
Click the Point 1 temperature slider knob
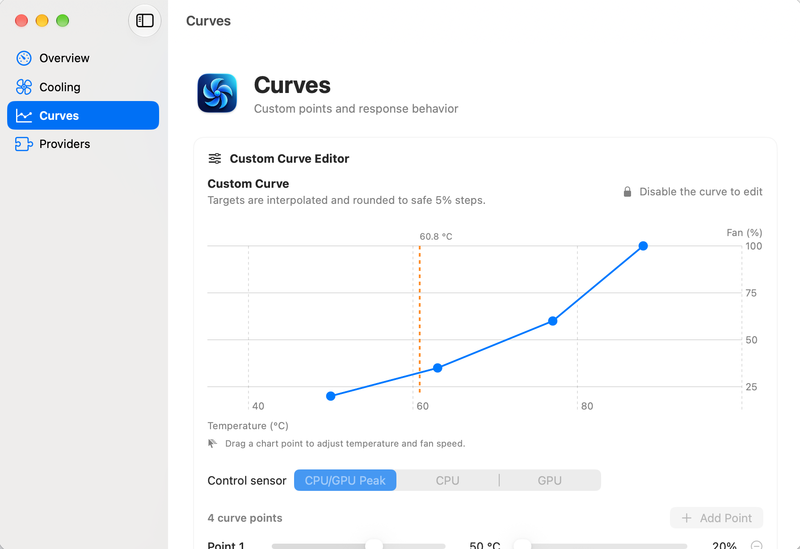pos(374,544)
